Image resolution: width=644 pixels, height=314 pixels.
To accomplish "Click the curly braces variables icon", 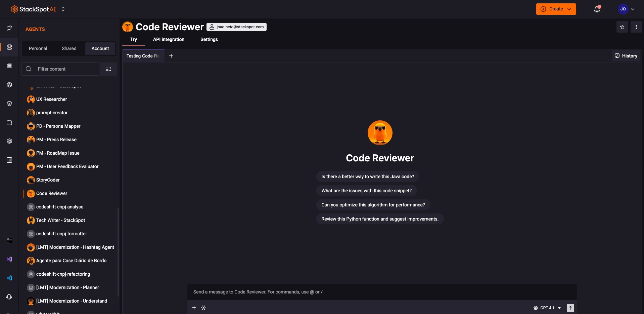I will click(x=203, y=308).
